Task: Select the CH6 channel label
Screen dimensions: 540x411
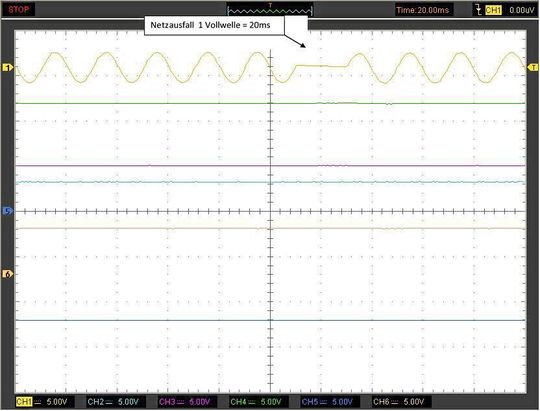Action: (381, 402)
